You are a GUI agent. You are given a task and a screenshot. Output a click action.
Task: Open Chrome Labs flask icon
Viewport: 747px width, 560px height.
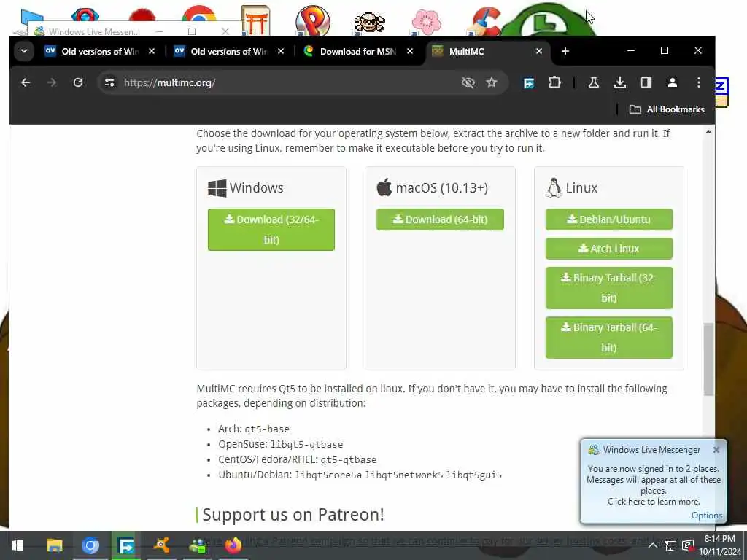pos(594,82)
